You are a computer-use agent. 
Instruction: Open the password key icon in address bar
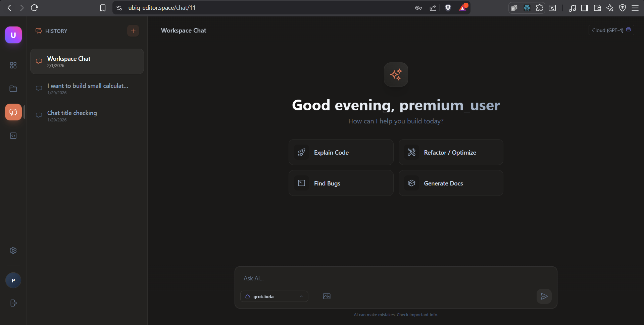(x=418, y=8)
